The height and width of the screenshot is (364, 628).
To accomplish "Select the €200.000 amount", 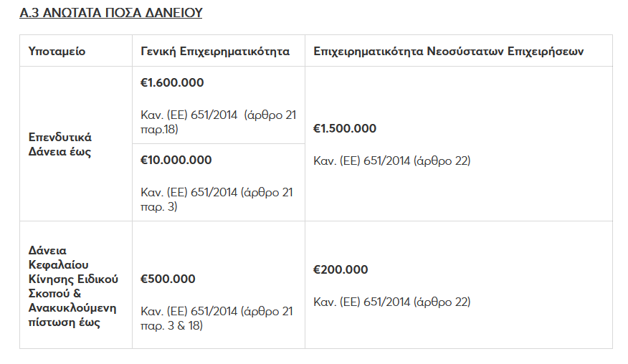I will [x=341, y=270].
